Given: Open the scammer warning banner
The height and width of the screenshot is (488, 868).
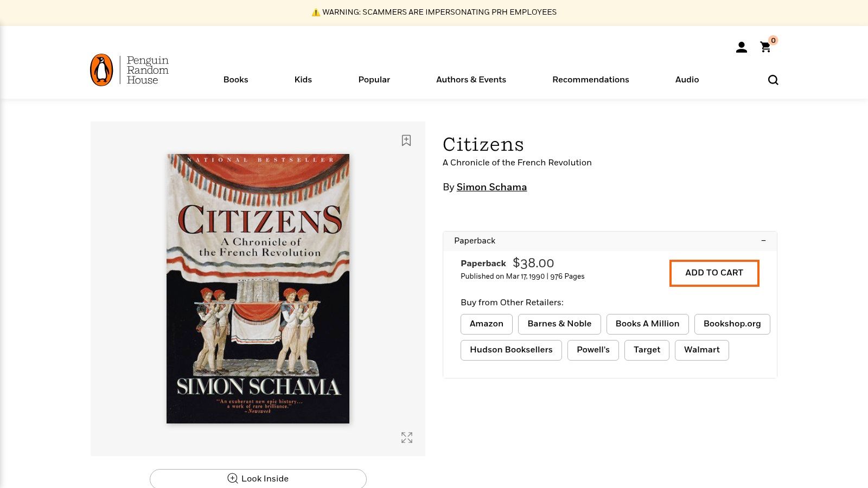Looking at the screenshot, I should [434, 12].
